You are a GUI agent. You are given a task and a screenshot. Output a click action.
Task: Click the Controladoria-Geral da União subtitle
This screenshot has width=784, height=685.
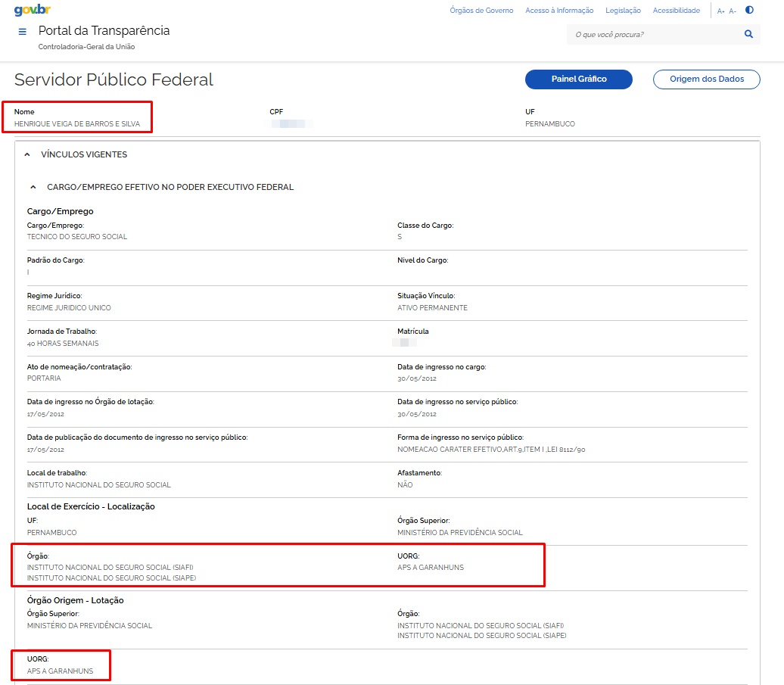[x=86, y=47]
